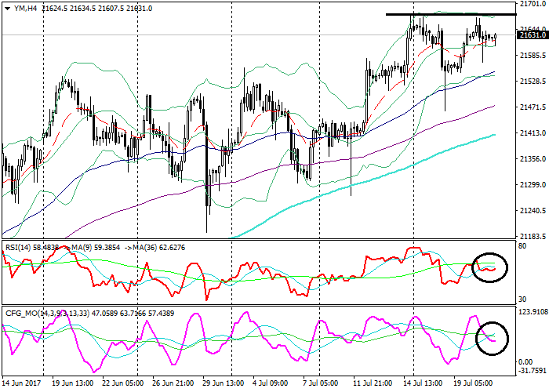Viewport: 549px width, 392px height.
Task: Click the RSI level 80 label
Action: [522, 246]
